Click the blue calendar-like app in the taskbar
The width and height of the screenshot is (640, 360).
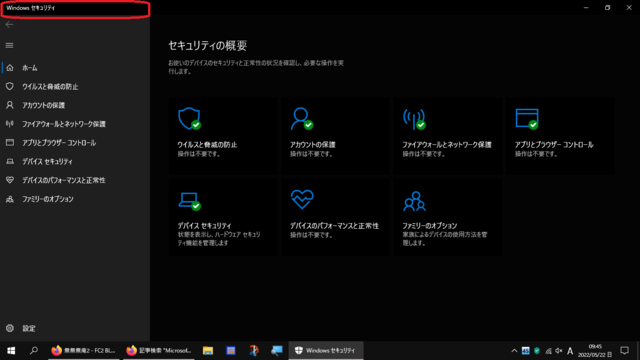[231, 351]
